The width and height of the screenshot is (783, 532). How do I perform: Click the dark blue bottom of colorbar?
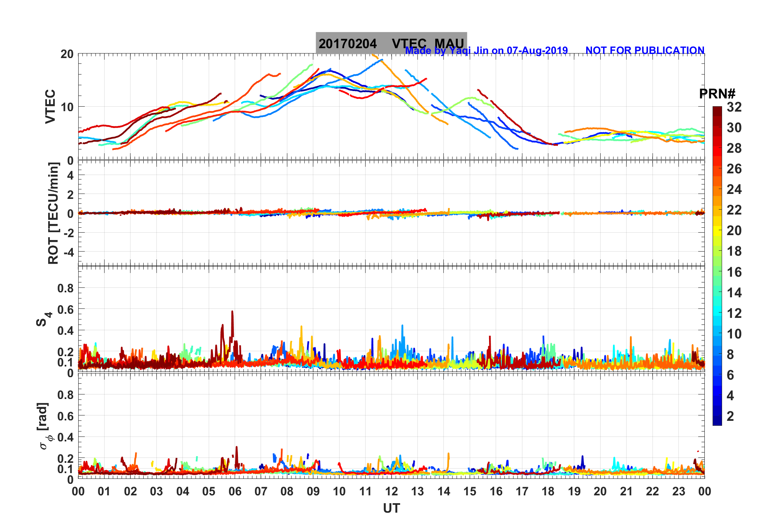(717, 421)
